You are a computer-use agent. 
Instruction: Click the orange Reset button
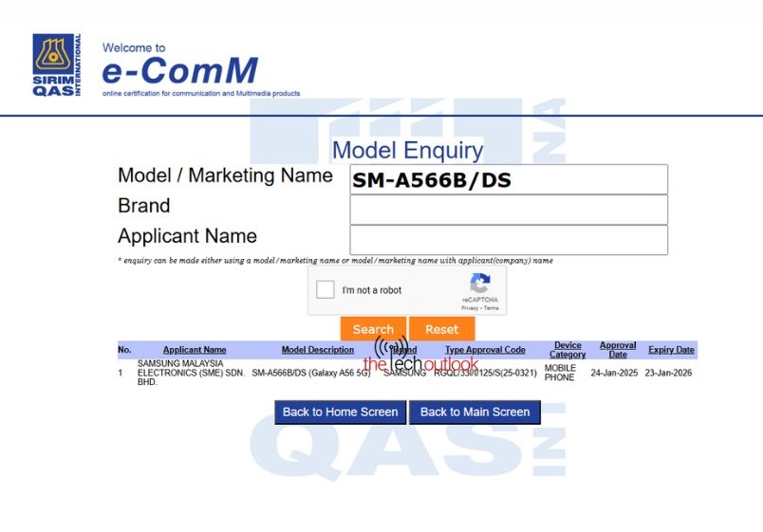point(442,329)
